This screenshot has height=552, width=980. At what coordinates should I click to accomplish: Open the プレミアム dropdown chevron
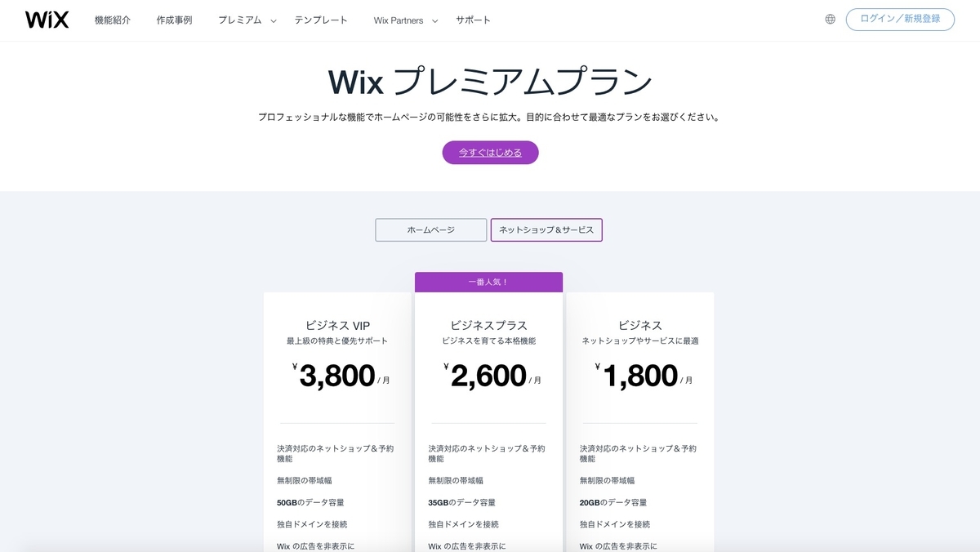[273, 20]
